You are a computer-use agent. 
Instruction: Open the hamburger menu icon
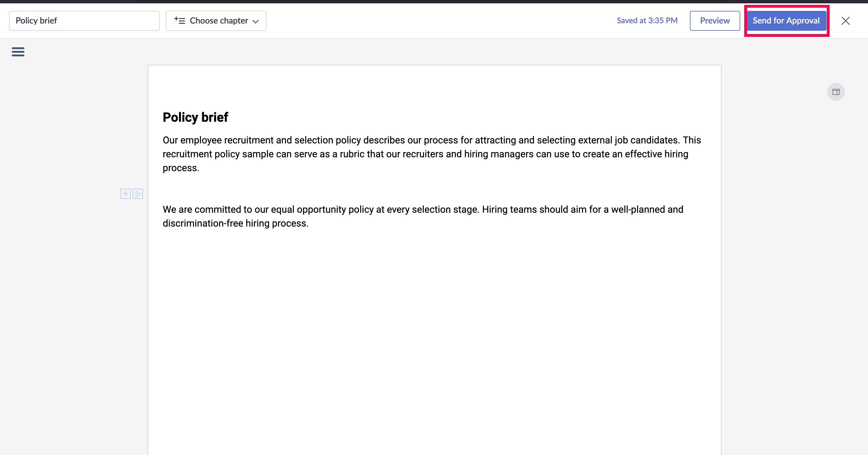click(x=18, y=52)
